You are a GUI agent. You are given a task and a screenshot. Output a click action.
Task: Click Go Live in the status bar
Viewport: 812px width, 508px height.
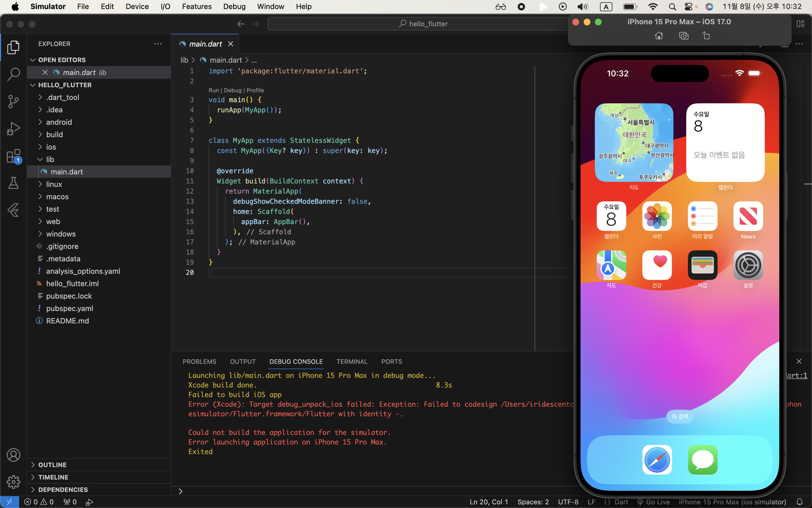[653, 502]
